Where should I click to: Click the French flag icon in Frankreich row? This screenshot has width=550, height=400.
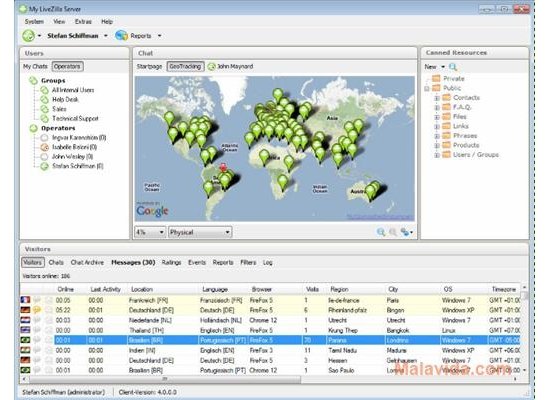tap(25, 300)
